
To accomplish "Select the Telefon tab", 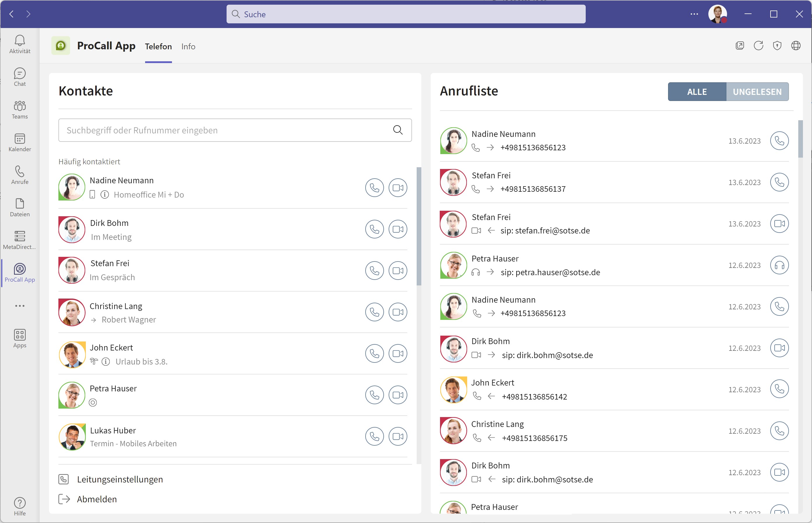I will coord(158,46).
